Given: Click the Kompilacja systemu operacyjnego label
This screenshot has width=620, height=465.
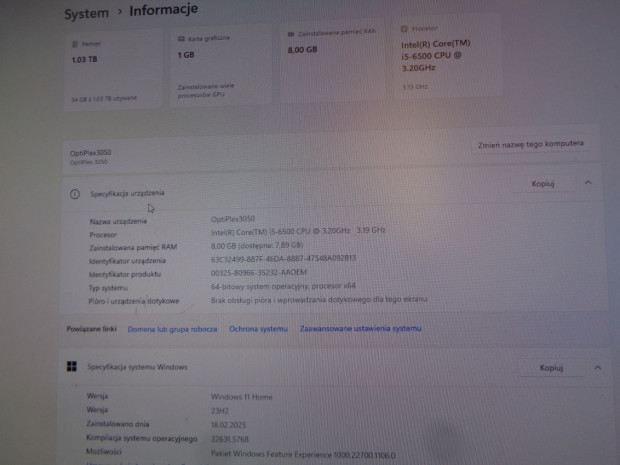Looking at the screenshot, I should pyautogui.click(x=142, y=438).
